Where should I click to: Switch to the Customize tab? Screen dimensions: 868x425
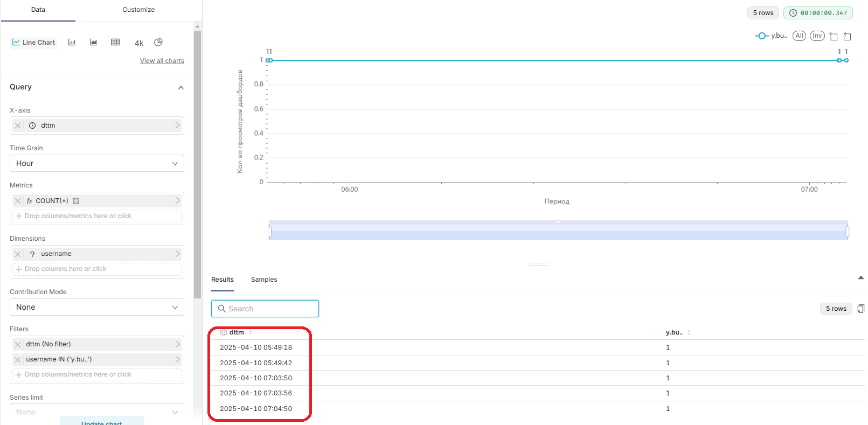pyautogui.click(x=138, y=10)
